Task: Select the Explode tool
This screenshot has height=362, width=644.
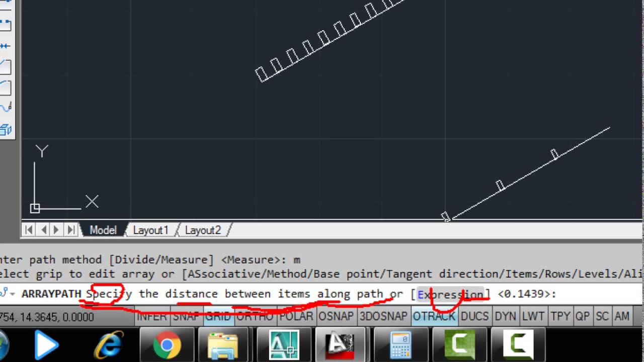Action: (5, 129)
